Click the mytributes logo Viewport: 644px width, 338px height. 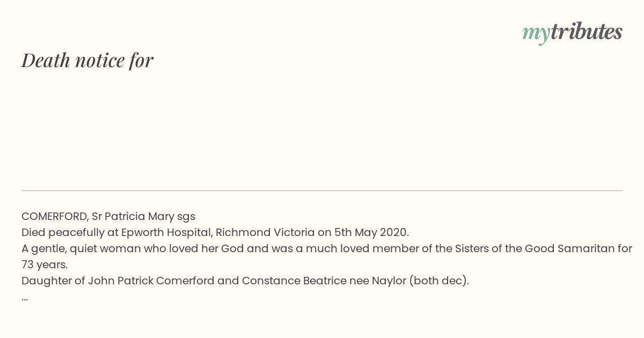pyautogui.click(x=572, y=32)
